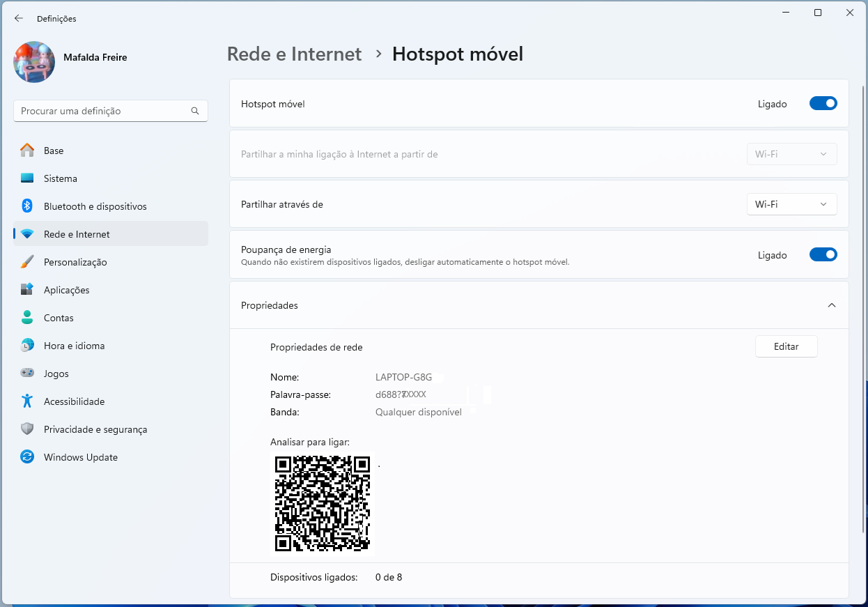Click the 0 de 8 devices count
The image size is (868, 607).
point(389,577)
